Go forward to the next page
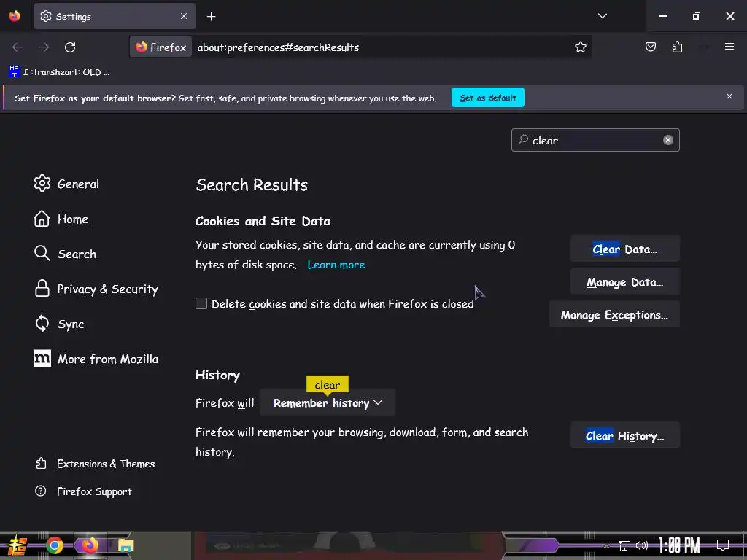Image resolution: width=747 pixels, height=560 pixels. point(44,47)
